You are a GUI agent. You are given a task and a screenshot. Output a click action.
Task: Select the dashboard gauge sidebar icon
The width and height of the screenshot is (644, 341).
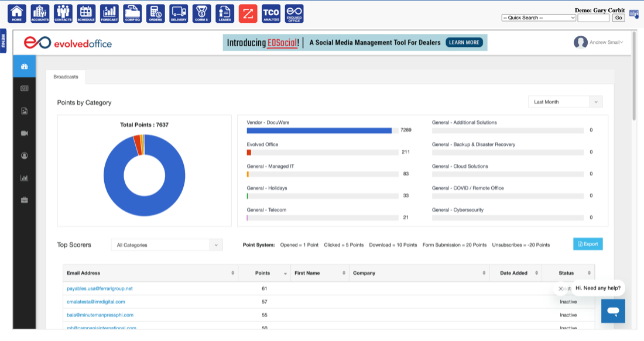click(x=25, y=67)
